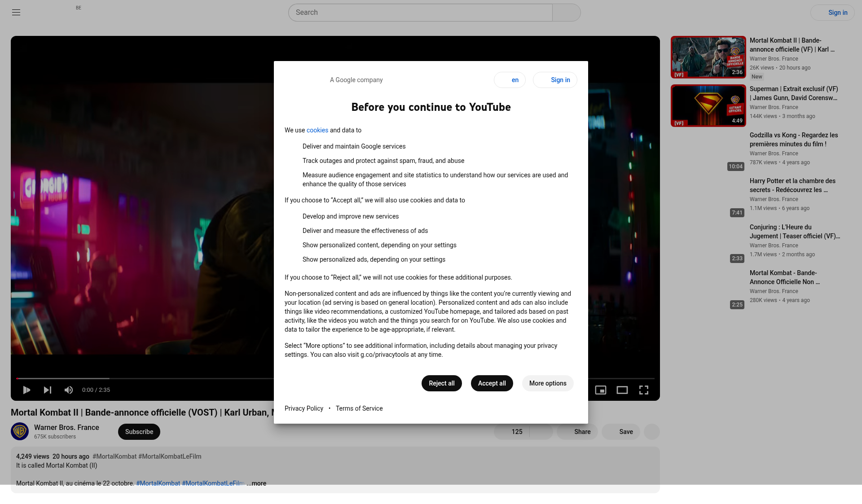Open the Warner Bros. France channel avatar

(20, 431)
